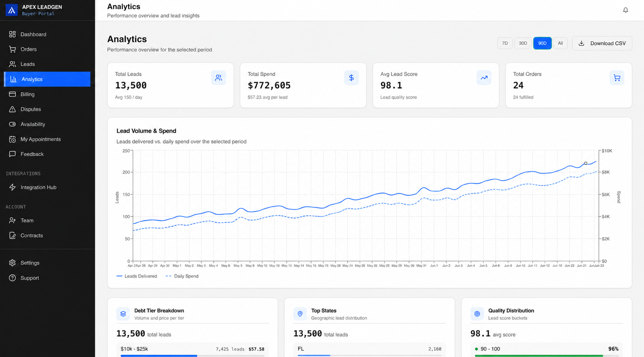This screenshot has height=357, width=644.
Task: Open Feedback page
Action: click(x=47, y=154)
